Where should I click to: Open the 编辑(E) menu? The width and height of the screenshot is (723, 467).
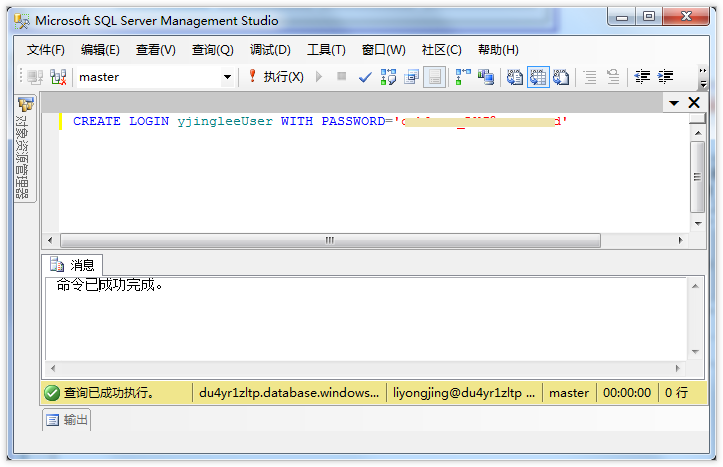100,50
